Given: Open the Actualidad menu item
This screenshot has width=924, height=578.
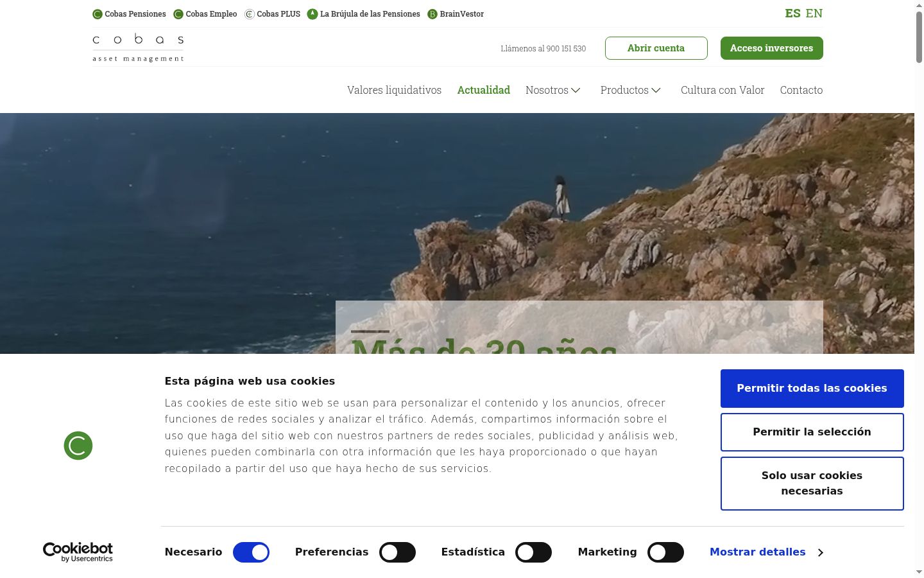Looking at the screenshot, I should (484, 90).
